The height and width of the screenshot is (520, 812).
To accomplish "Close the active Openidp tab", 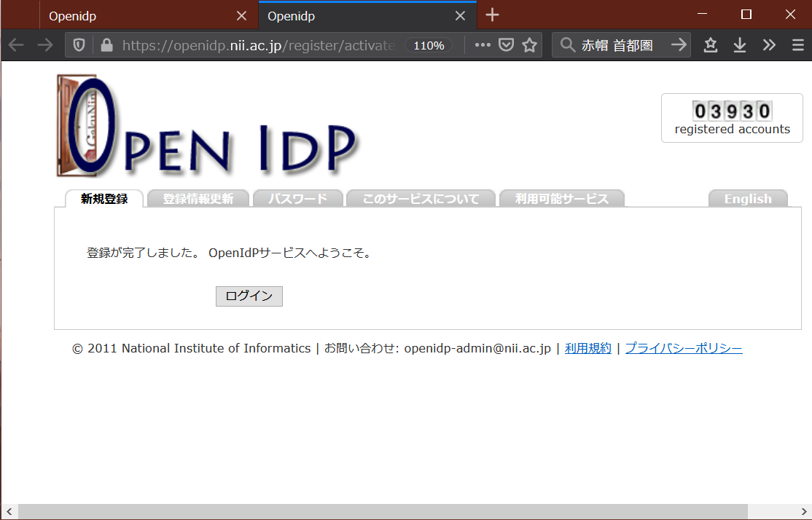I will 460,16.
